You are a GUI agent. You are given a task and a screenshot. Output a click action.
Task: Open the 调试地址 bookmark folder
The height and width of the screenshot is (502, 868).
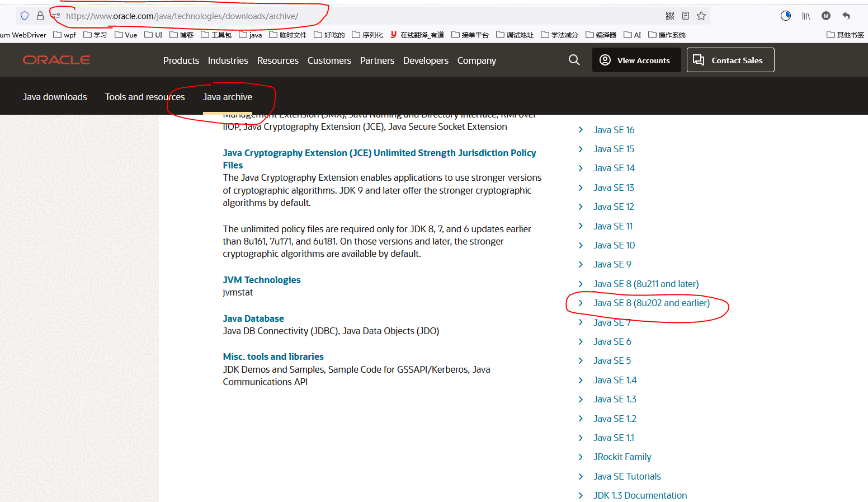point(515,35)
